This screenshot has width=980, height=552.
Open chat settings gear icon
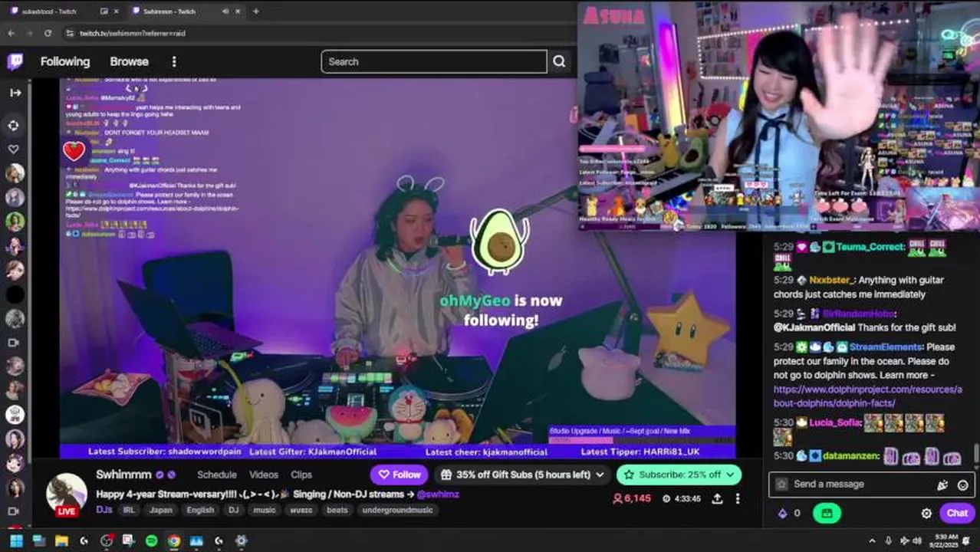point(926,514)
